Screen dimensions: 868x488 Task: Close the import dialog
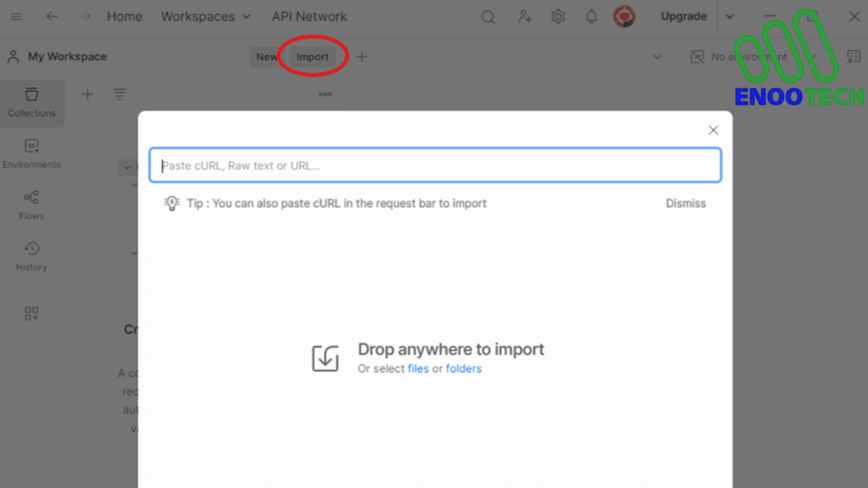coord(713,130)
